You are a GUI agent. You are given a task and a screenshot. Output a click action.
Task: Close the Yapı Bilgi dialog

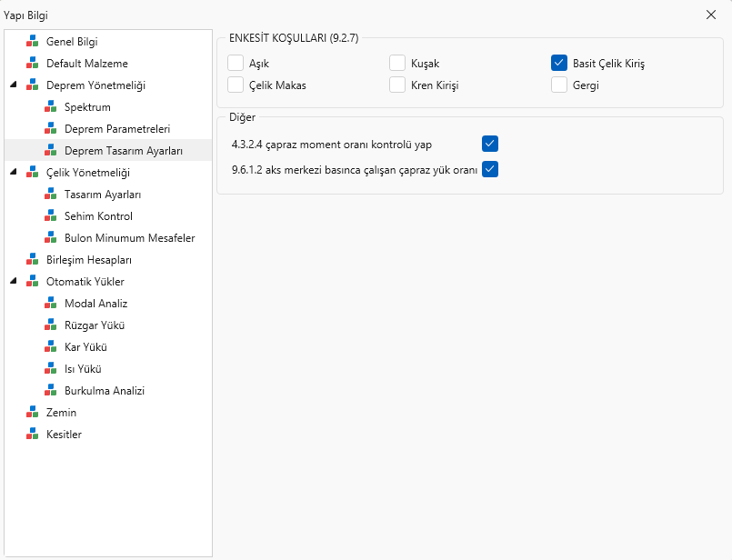[711, 15]
